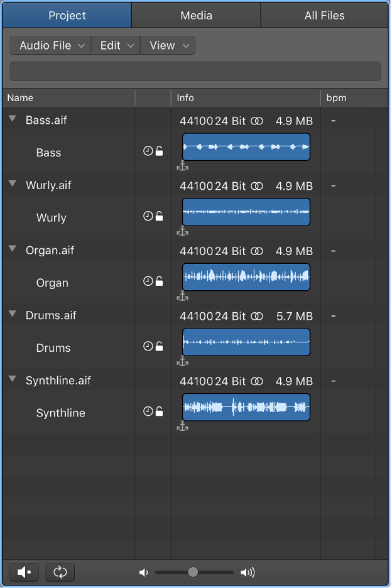Click the anchor icon under the Bass waveform
The image size is (392, 588).
(x=183, y=166)
